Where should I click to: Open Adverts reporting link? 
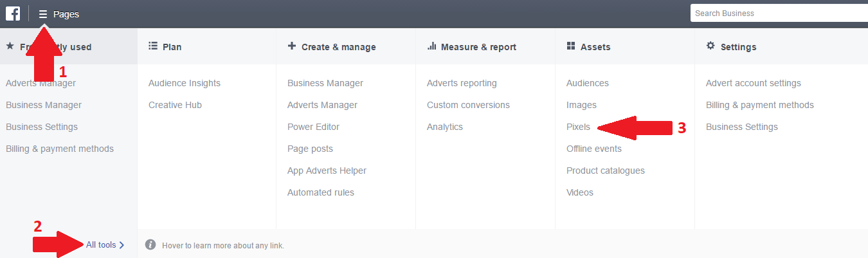pyautogui.click(x=462, y=83)
